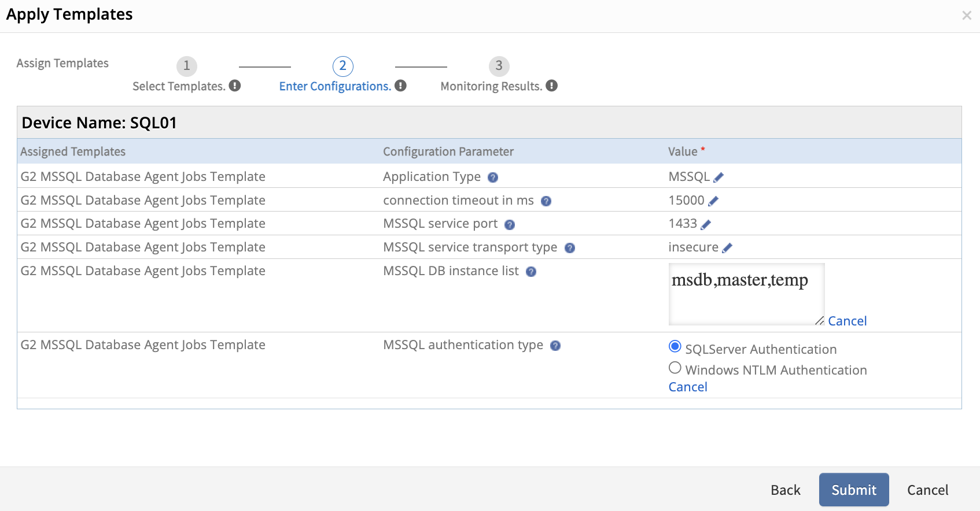The width and height of the screenshot is (980, 511).
Task: Open step 3 Monitoring Results
Action: 499,66
